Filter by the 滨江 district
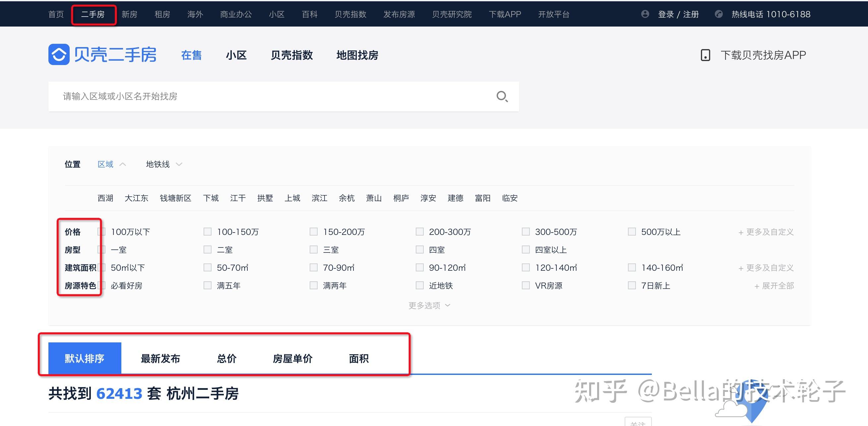The height and width of the screenshot is (426, 868). click(x=319, y=198)
